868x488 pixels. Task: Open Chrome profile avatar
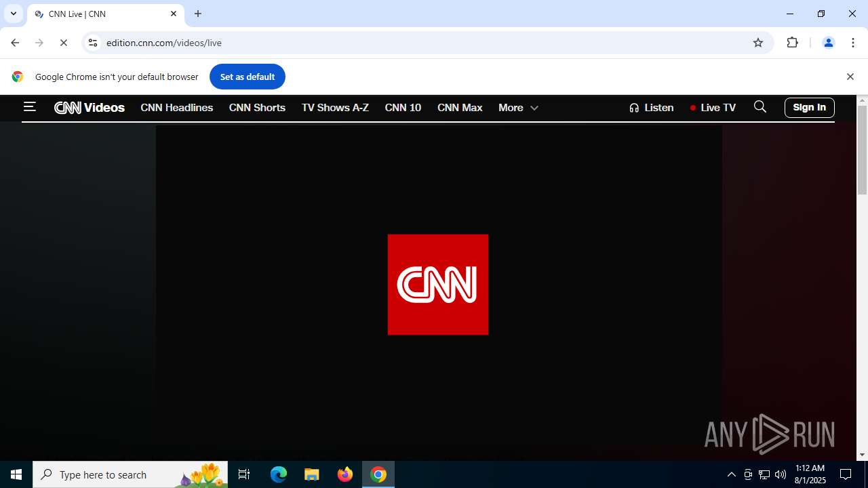(828, 43)
